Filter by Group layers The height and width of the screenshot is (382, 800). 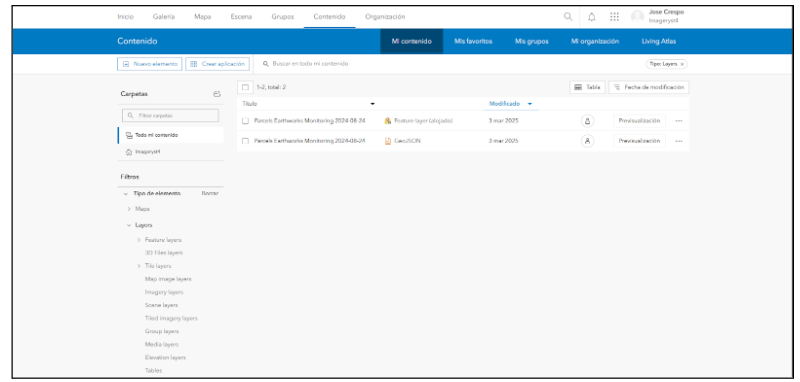pos(161,332)
